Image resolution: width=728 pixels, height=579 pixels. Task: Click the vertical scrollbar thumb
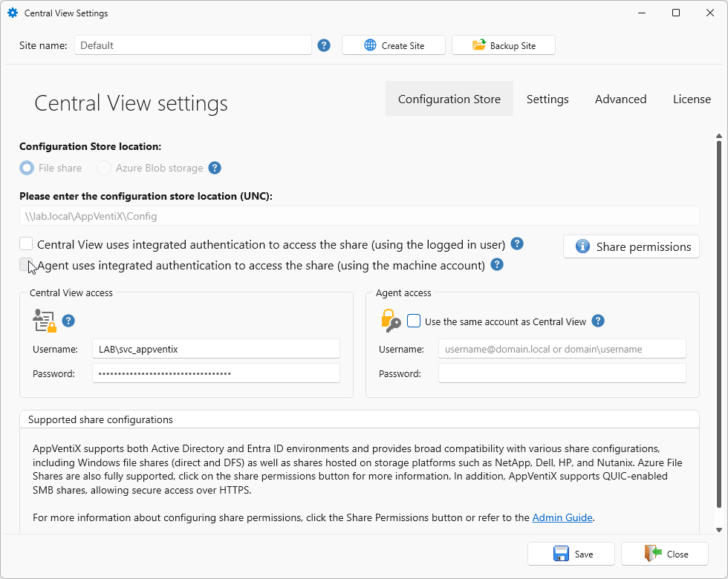(x=719, y=323)
